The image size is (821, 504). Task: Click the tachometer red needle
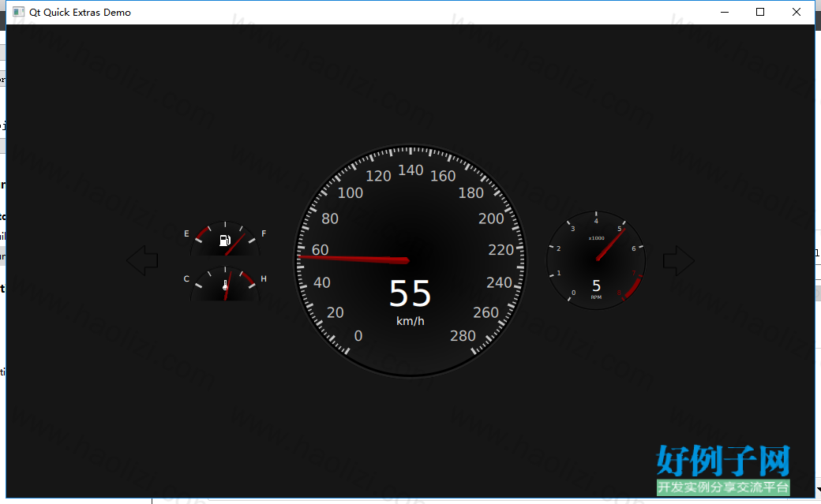point(610,245)
